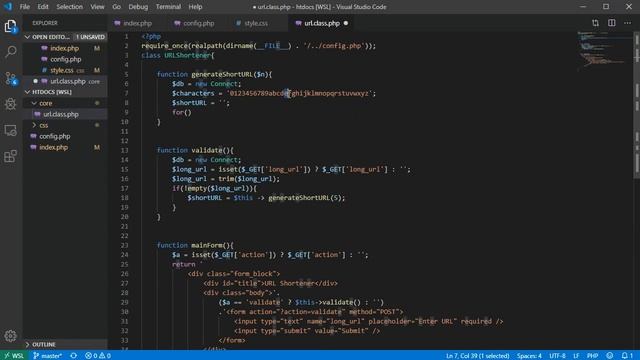Click the code minimap
This screenshot has width=640, height=360.
pyautogui.click(x=603, y=51)
